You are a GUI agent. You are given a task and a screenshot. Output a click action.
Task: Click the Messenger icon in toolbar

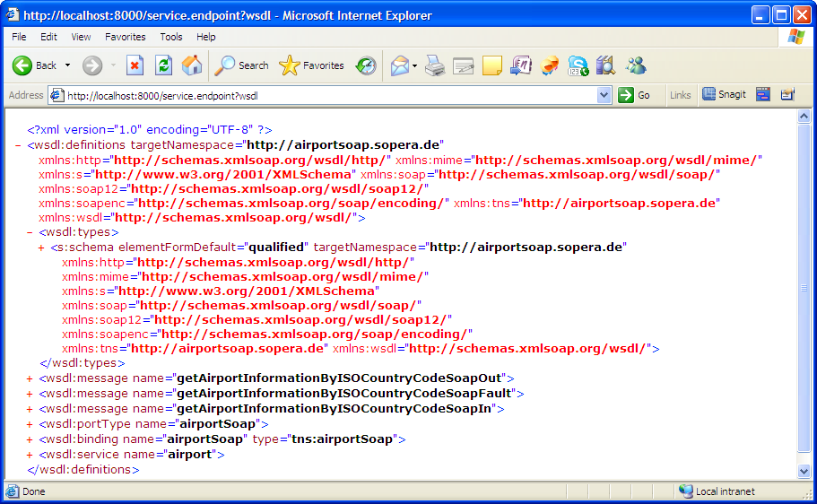click(x=636, y=65)
